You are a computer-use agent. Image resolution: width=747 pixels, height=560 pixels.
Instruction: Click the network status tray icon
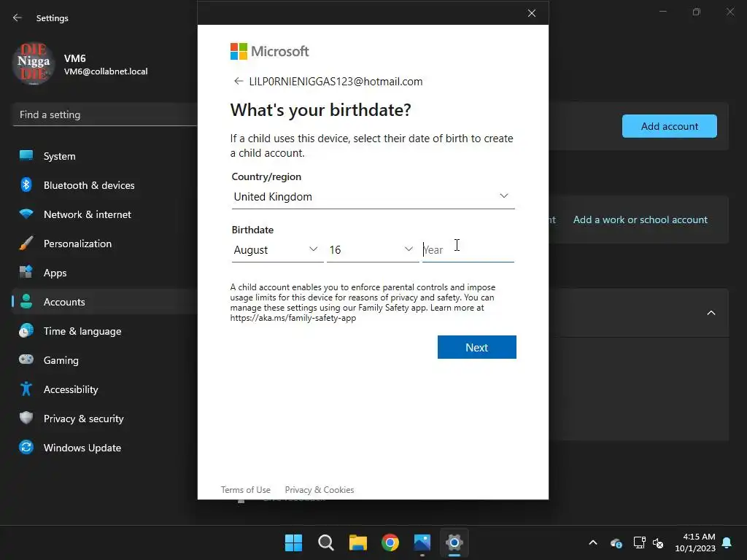point(639,542)
